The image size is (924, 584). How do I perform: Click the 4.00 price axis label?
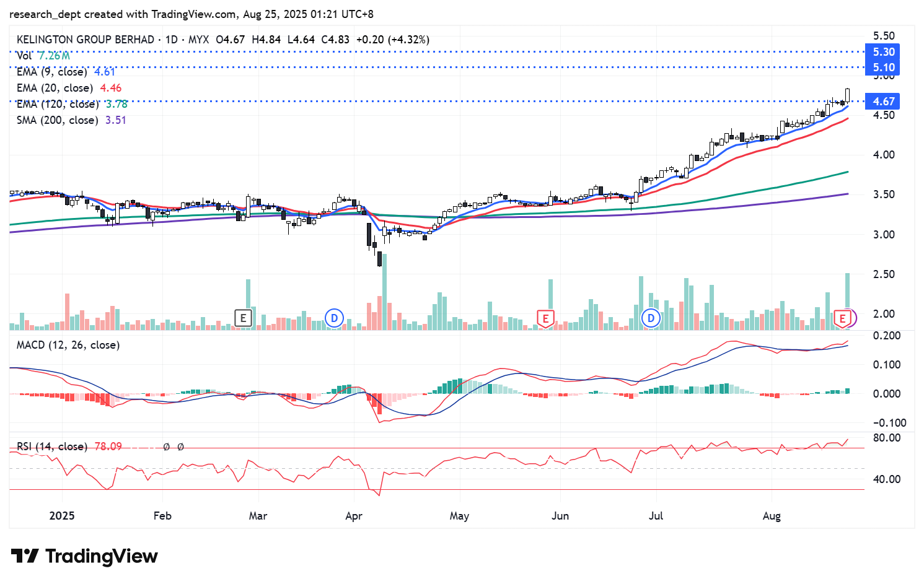(x=884, y=155)
